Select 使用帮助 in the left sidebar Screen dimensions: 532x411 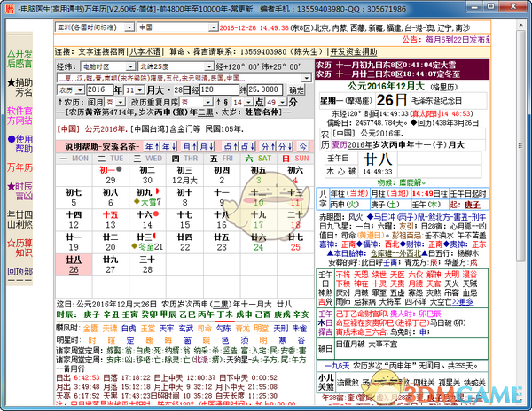[x=20, y=145]
